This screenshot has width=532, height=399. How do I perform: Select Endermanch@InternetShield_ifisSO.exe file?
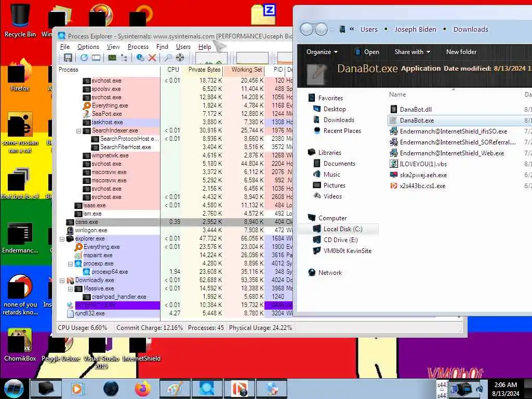pyautogui.click(x=453, y=131)
